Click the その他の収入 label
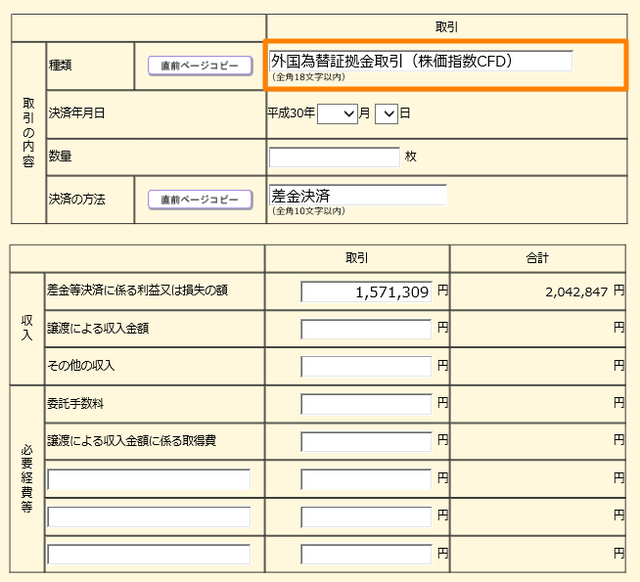The height and width of the screenshot is (582, 640). click(81, 365)
